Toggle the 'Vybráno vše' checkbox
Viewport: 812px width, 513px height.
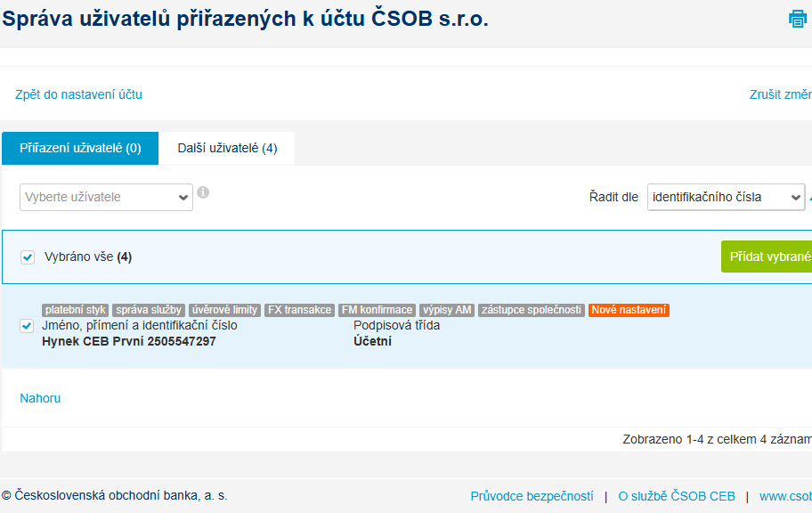[28, 257]
